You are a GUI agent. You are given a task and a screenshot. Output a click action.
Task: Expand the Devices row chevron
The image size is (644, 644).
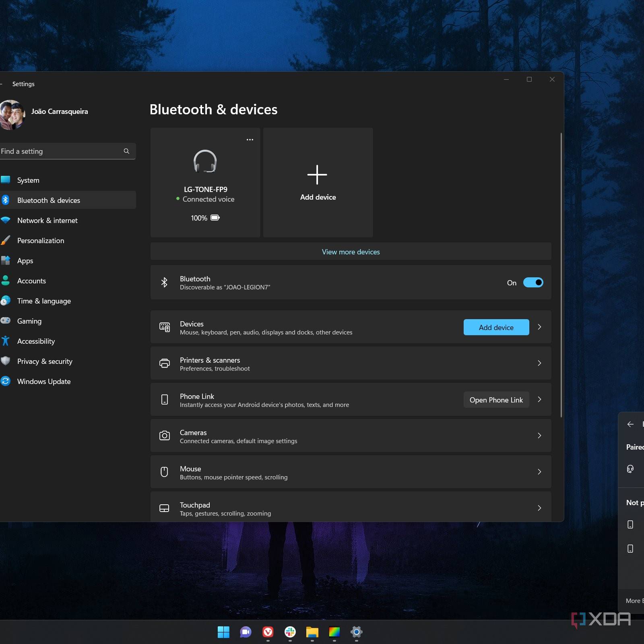point(539,327)
